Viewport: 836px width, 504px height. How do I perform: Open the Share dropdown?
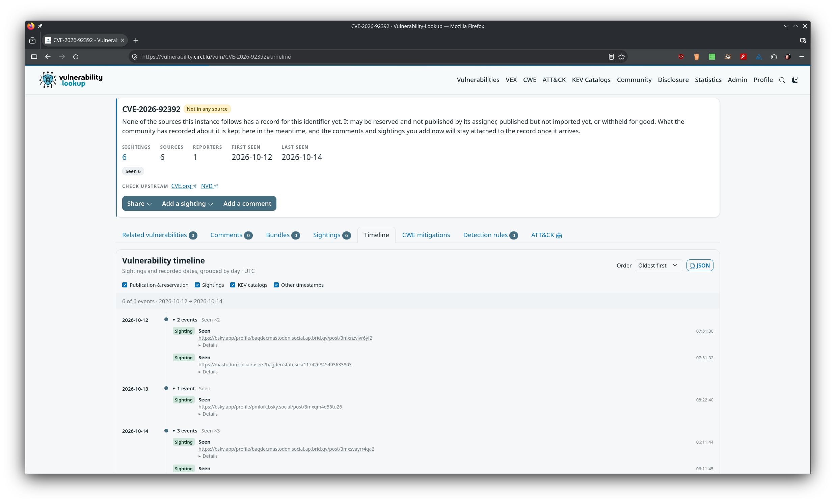click(139, 203)
